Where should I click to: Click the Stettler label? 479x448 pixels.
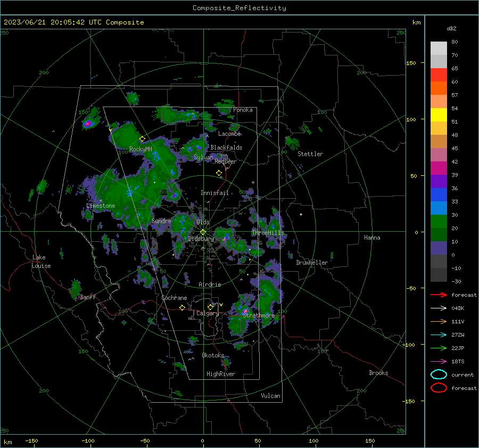[310, 154]
